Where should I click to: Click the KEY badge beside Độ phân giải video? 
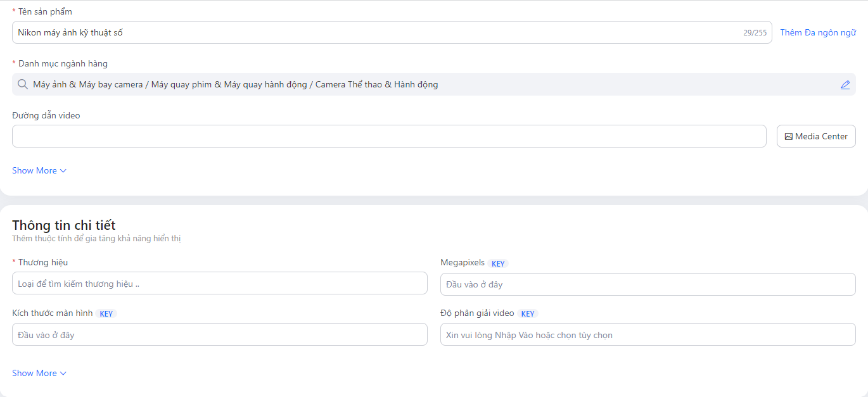click(528, 314)
